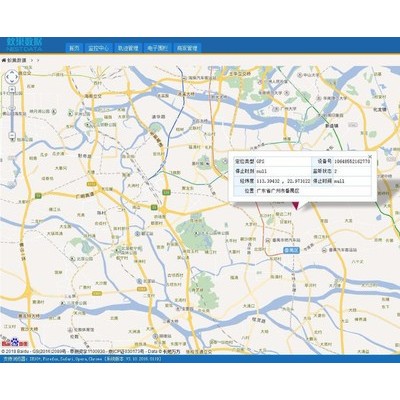Open the 监控中心 tab
Viewport: 400px width, 400px height.
coord(98,48)
